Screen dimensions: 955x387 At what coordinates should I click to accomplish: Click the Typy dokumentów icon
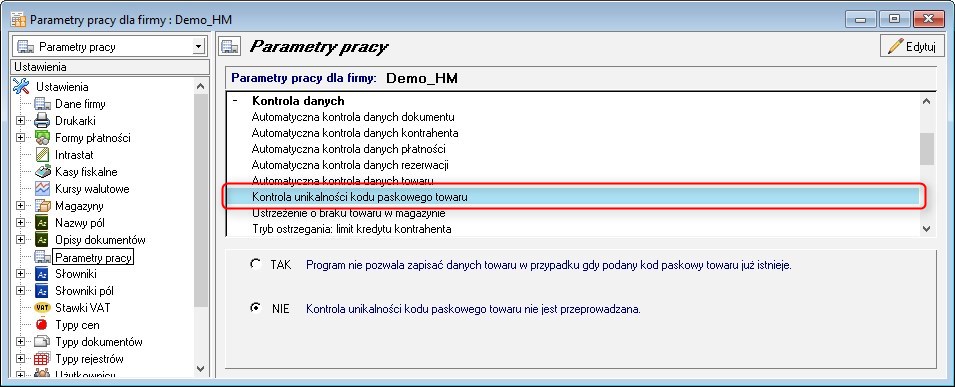(x=43, y=342)
